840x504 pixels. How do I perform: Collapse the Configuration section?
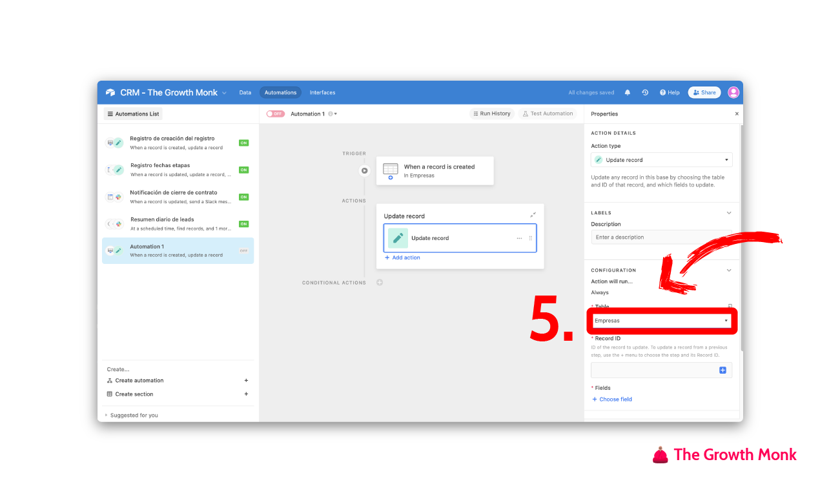tap(729, 270)
